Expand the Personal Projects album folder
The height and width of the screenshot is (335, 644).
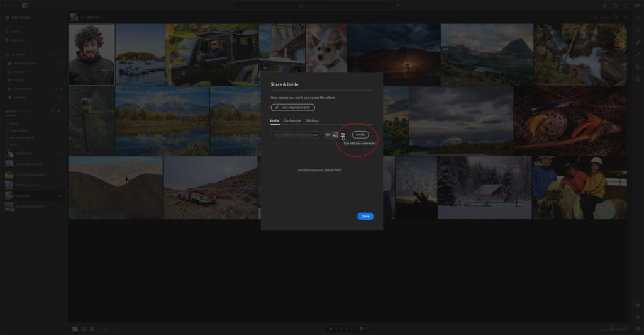(x=20, y=137)
